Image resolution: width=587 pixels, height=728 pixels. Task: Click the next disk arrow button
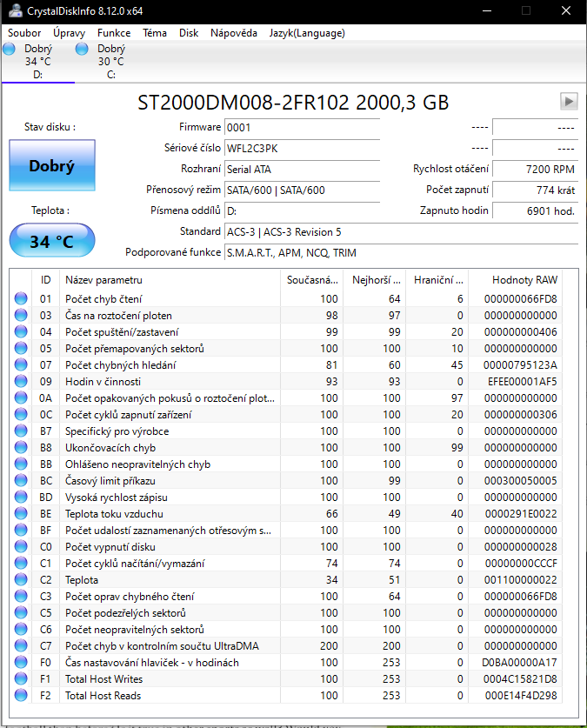coord(569,102)
